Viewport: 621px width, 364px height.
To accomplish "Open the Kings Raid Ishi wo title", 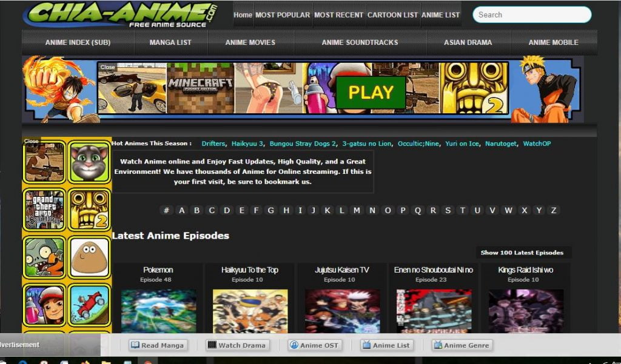I will pyautogui.click(x=526, y=270).
